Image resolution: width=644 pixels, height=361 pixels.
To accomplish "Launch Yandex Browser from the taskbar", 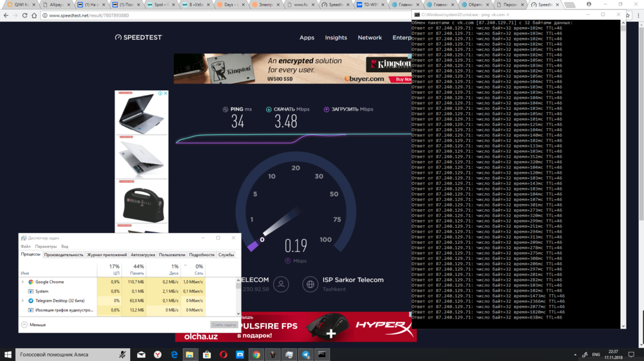I will [158, 355].
